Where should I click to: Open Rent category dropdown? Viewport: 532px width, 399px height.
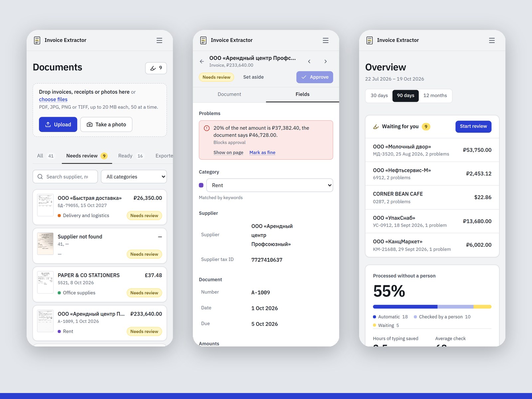[270, 185]
